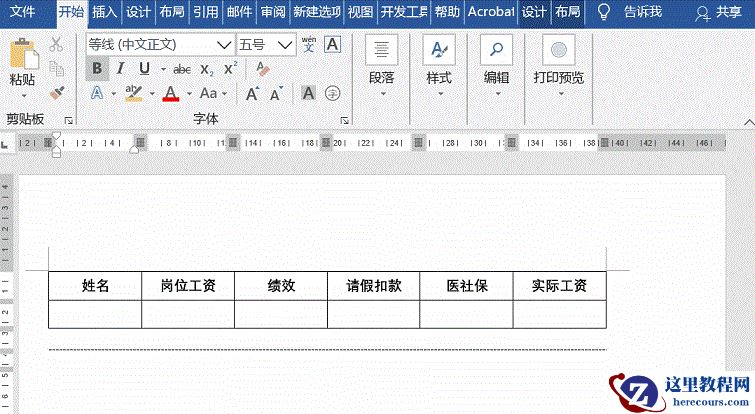The height and width of the screenshot is (414, 755).
Task: Click the Copy icon in clipboard group
Action: tap(56, 68)
